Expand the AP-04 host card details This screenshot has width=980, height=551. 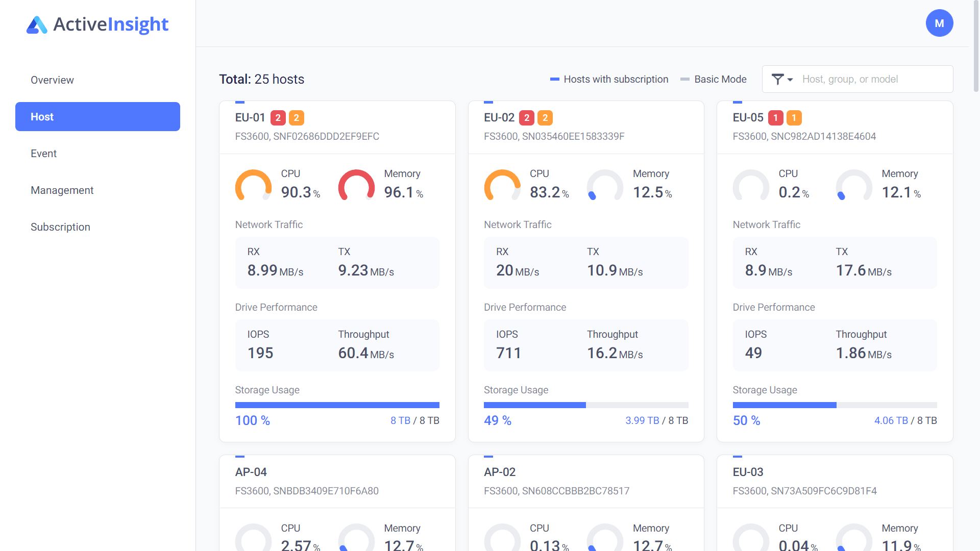pyautogui.click(x=251, y=471)
